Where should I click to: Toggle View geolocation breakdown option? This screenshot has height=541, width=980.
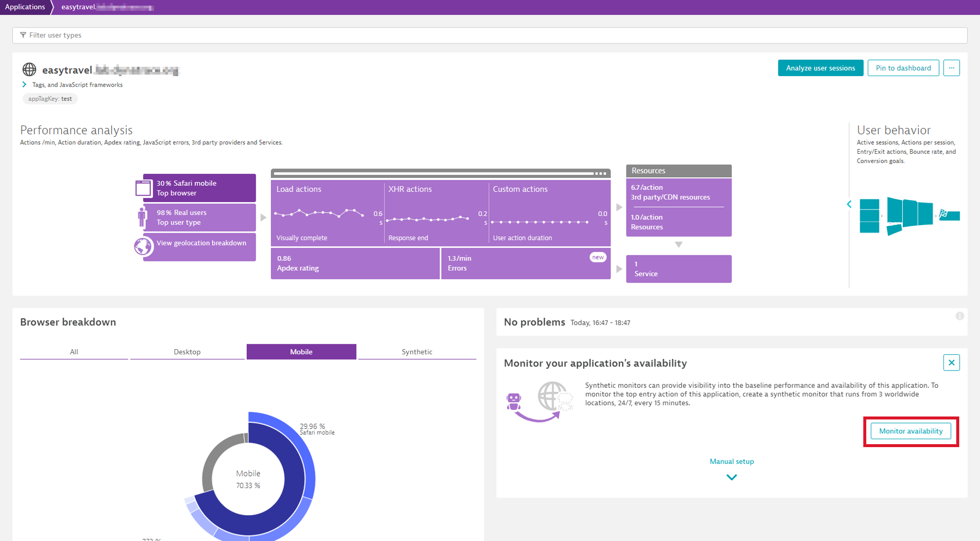194,243
